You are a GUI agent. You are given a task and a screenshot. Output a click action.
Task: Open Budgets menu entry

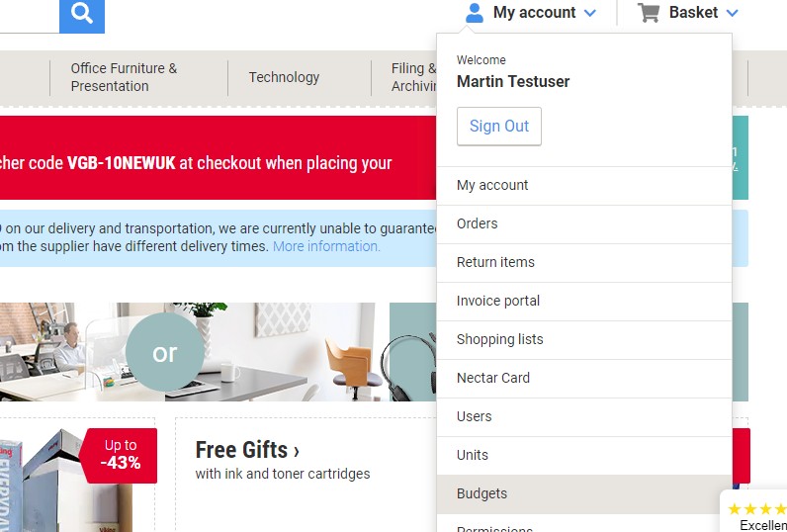point(482,493)
